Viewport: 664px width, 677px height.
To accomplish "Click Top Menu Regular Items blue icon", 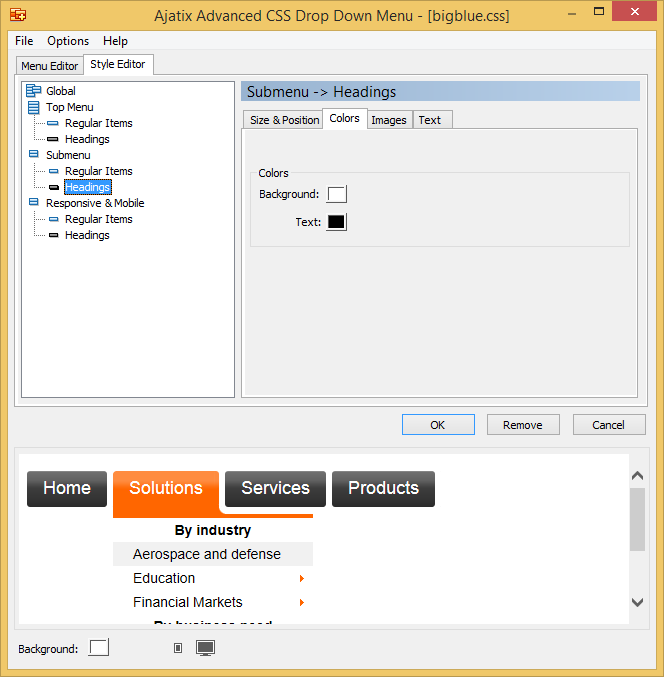I will tap(53, 123).
